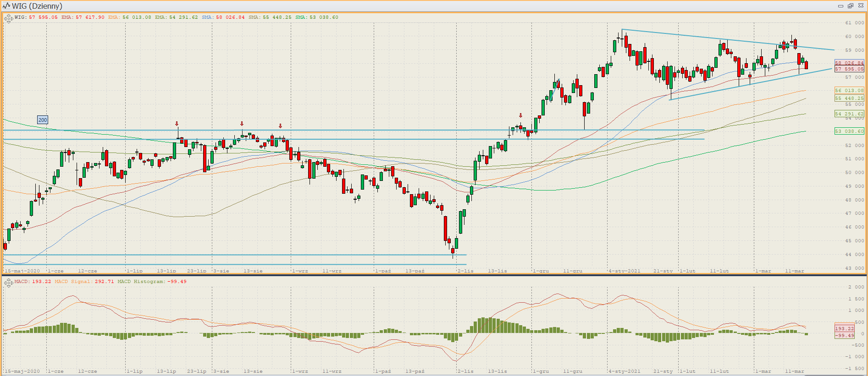This screenshot has height=376, width=868.
Task: Click the blue SMA 58 026.84 legend entry
Action: 223,17
